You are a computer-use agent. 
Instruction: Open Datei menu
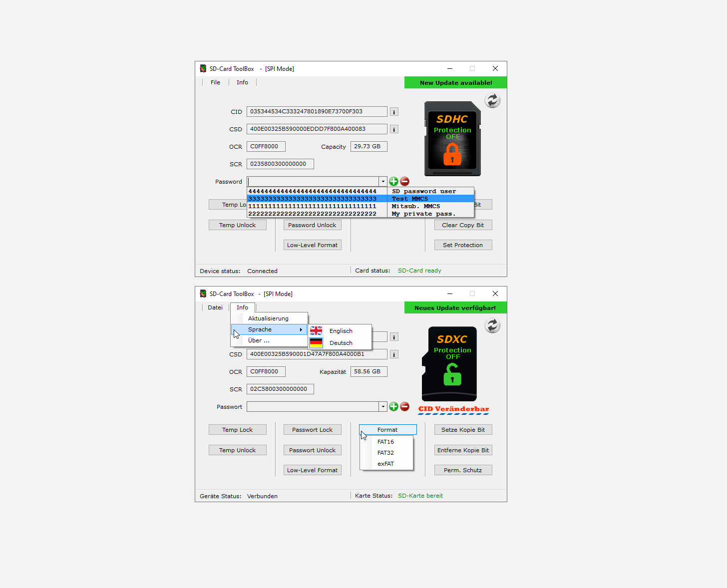pyautogui.click(x=215, y=307)
